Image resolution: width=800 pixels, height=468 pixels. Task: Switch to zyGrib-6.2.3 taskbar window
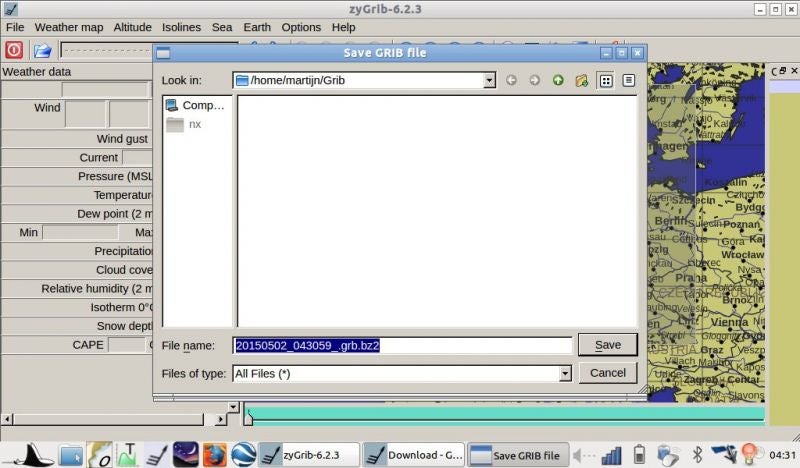(x=309, y=455)
